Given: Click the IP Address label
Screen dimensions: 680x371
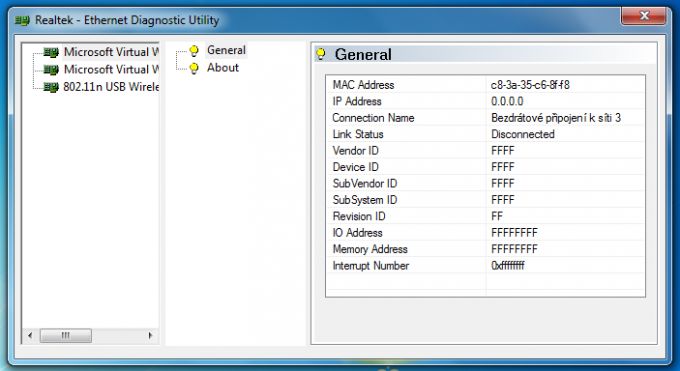Looking at the screenshot, I should point(357,102).
